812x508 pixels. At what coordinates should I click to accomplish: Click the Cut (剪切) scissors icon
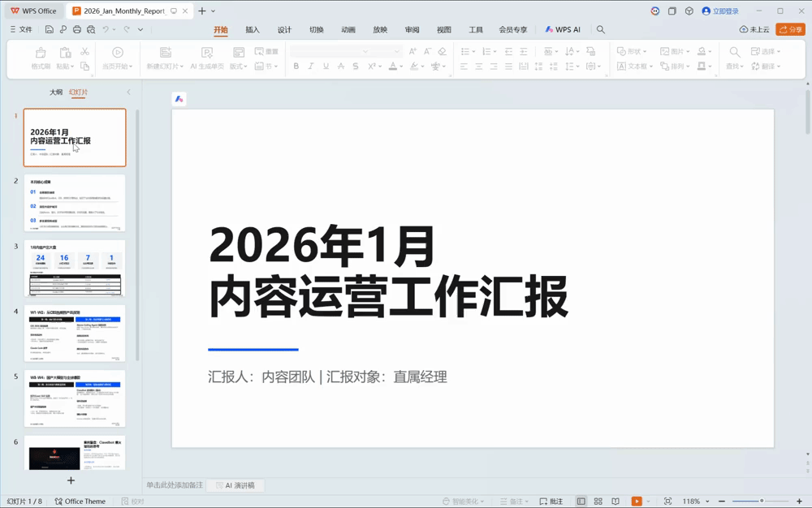click(84, 52)
